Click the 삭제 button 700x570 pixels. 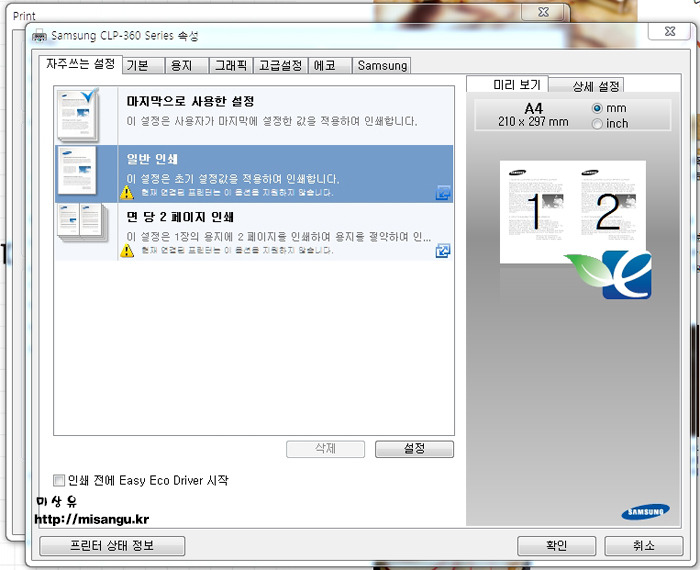(x=325, y=449)
